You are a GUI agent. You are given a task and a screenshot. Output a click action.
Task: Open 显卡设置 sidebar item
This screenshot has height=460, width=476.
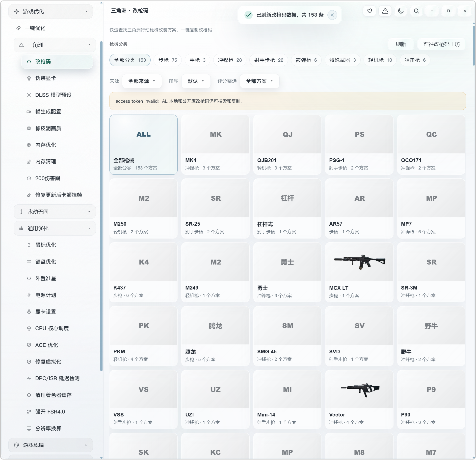coord(57,312)
